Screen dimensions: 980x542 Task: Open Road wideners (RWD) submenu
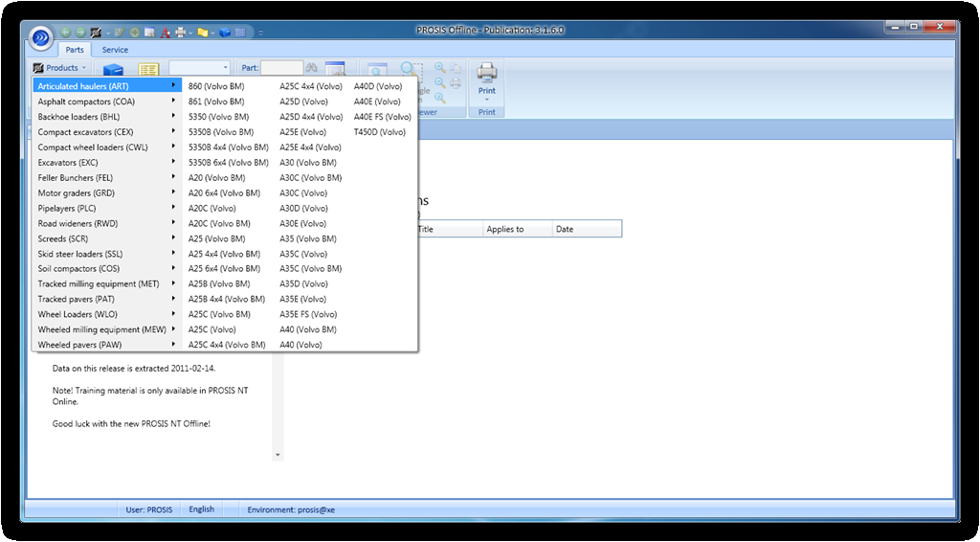pos(107,223)
